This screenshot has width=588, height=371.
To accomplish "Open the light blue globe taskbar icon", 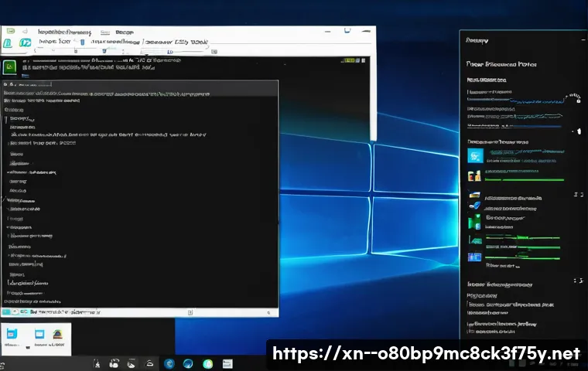I will [188, 363].
